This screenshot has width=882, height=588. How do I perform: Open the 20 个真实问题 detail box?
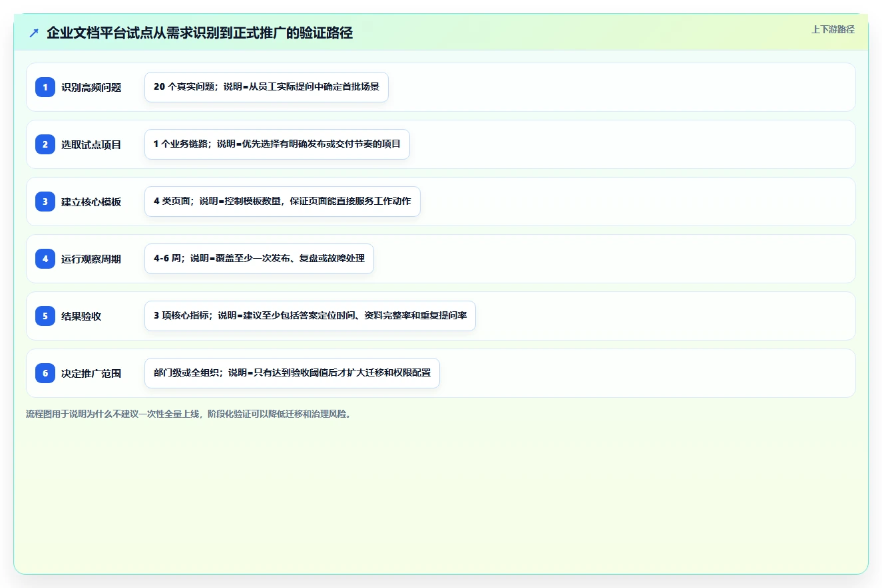pos(266,87)
